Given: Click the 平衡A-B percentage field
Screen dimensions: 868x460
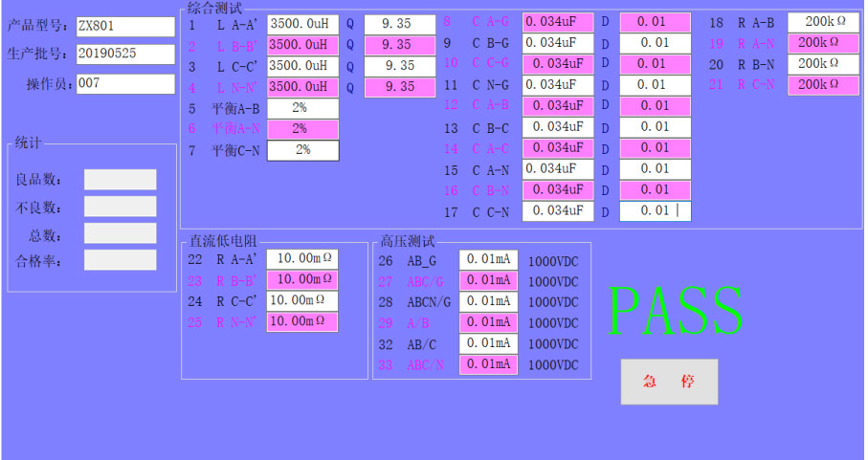Looking at the screenshot, I should click(x=302, y=108).
